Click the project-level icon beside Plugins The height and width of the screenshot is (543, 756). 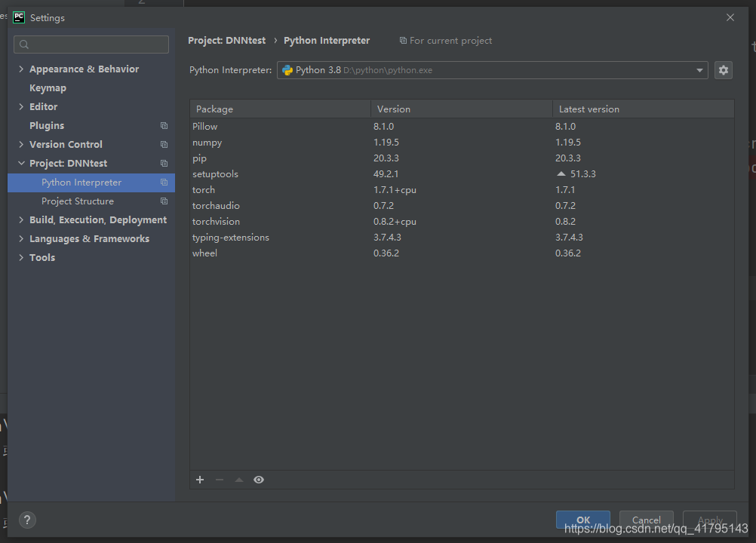(164, 126)
